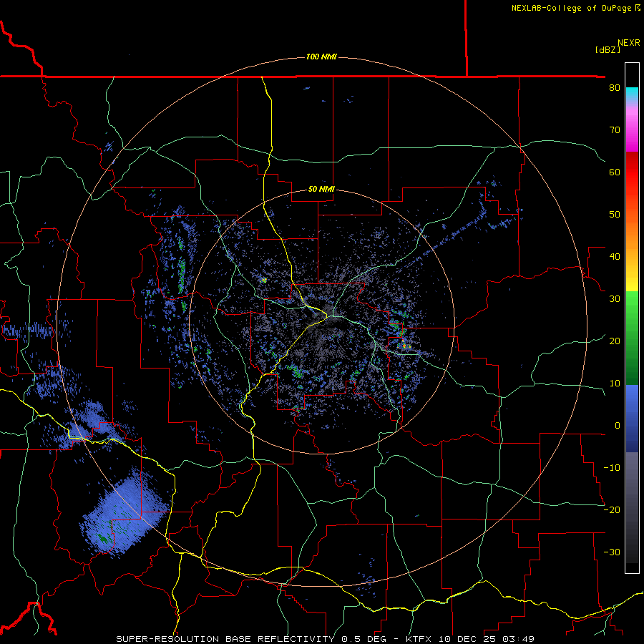Image resolution: width=644 pixels, height=644 pixels.
Task: Click the KTFX radar site identifier
Action: click(419, 639)
